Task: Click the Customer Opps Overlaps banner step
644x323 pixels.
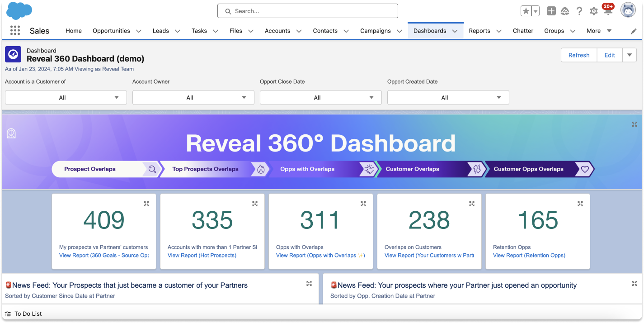Action: click(540, 169)
